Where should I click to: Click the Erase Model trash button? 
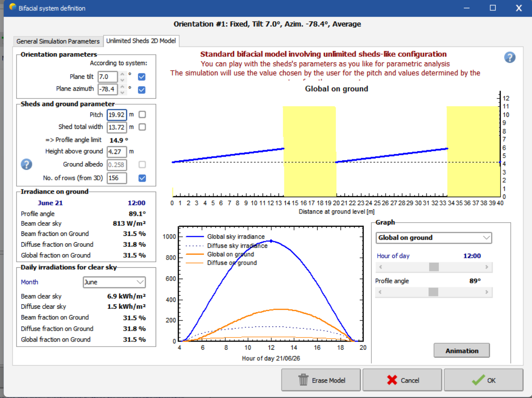320,380
